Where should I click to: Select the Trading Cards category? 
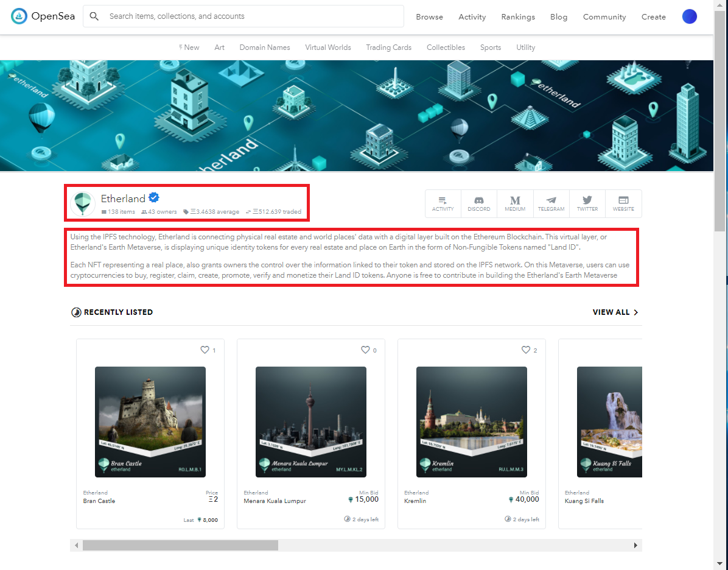pos(388,47)
